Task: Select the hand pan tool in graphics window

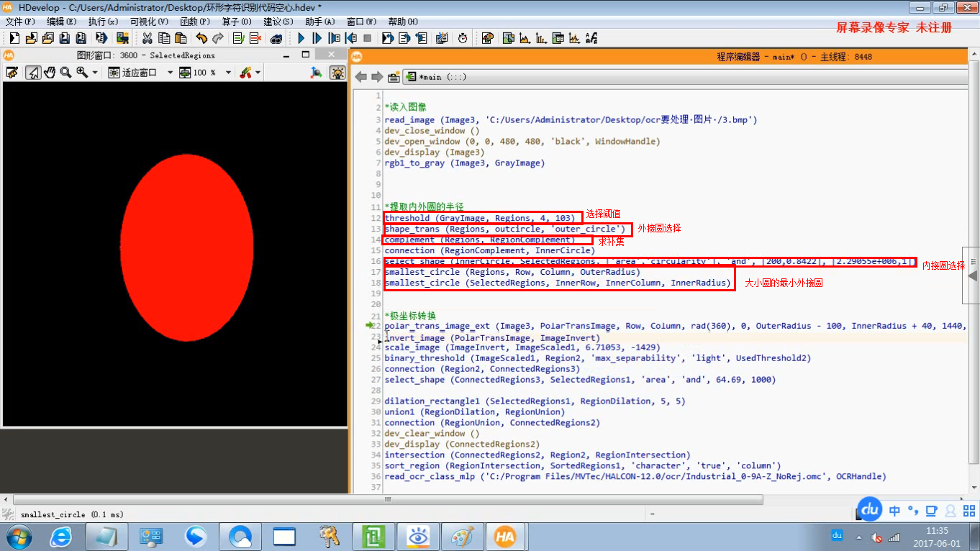Action: (50, 72)
